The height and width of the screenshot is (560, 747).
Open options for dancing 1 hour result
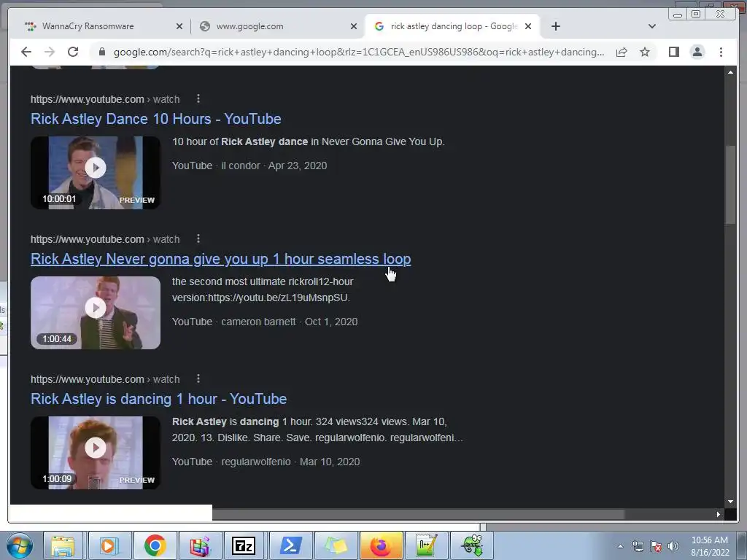[x=198, y=378]
